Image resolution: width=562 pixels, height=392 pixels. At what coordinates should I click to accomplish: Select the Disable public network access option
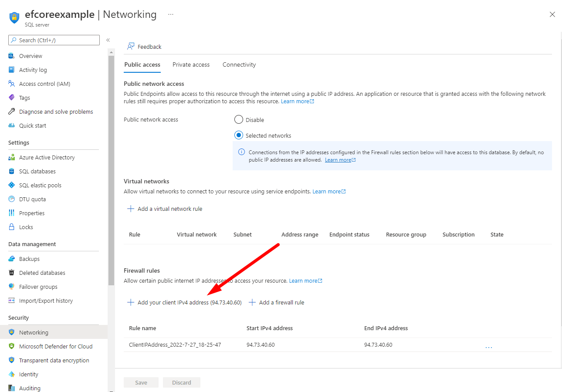[x=238, y=119]
